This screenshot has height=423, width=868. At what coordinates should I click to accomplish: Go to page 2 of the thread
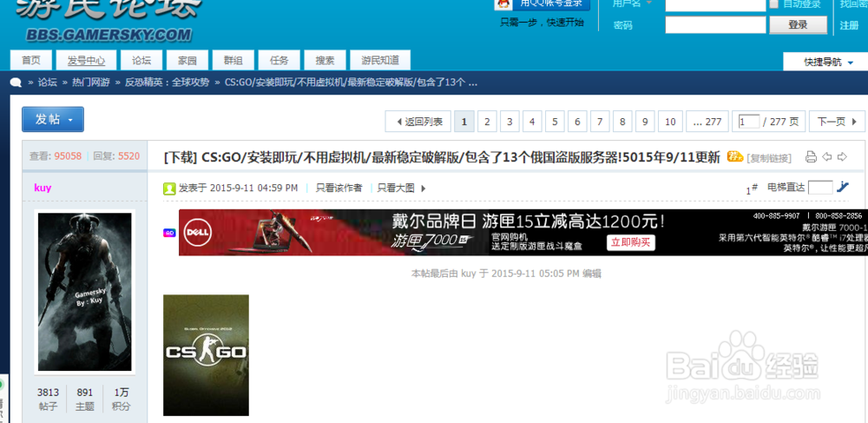coord(487,122)
